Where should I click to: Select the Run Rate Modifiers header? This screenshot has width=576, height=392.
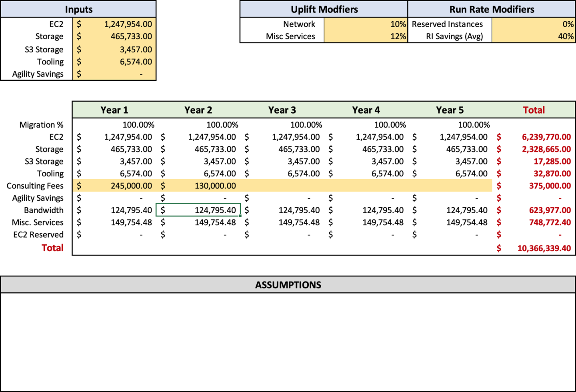coord(492,9)
